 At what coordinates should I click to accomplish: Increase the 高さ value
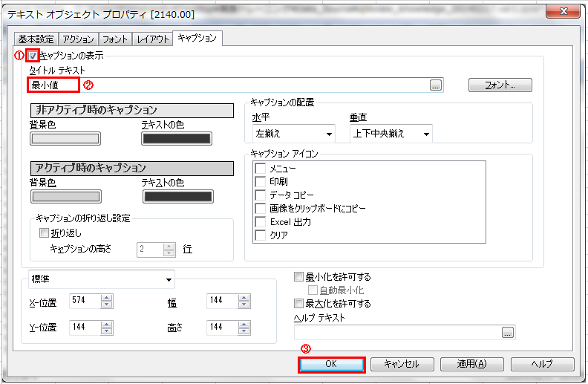[x=244, y=325]
